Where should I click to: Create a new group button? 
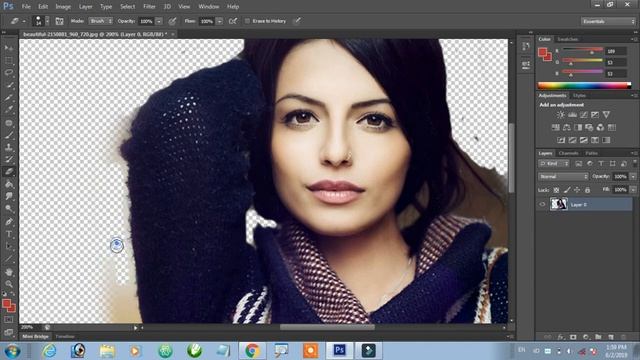(598, 337)
